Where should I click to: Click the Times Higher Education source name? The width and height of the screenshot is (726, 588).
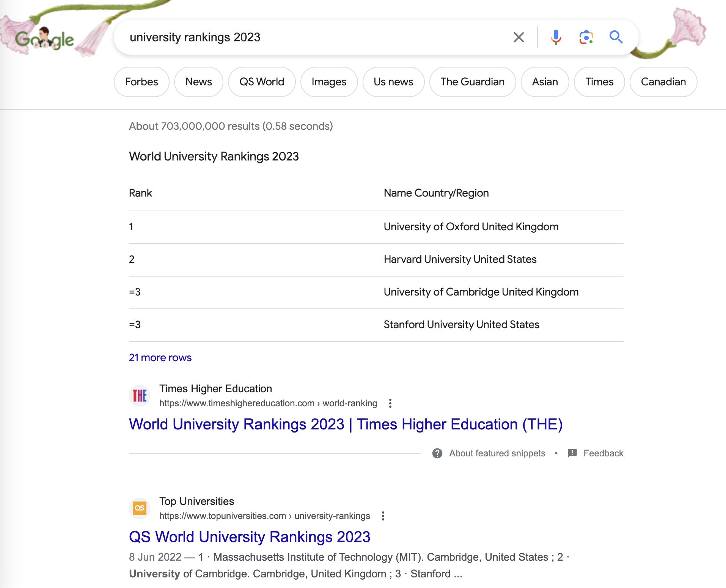pyautogui.click(x=215, y=389)
